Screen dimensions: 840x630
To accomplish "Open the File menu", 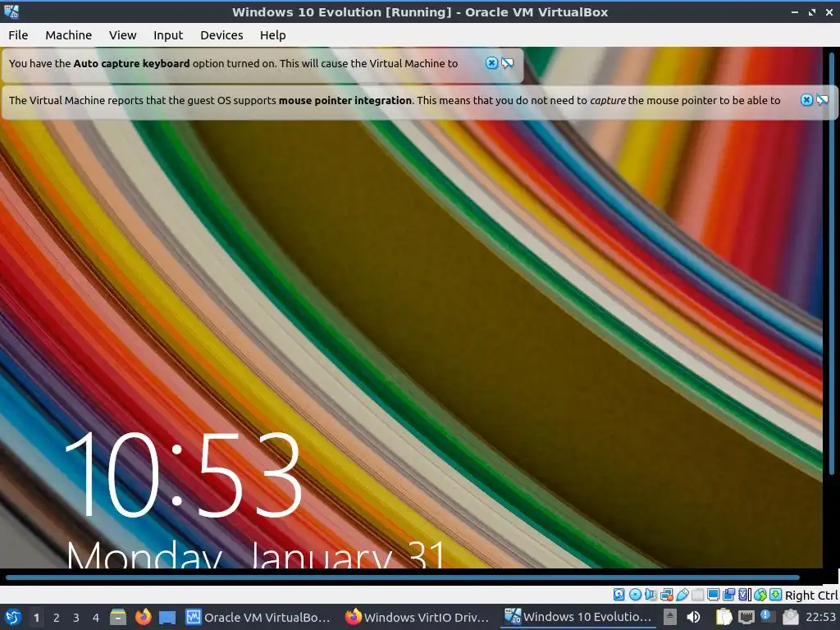I will tap(18, 34).
